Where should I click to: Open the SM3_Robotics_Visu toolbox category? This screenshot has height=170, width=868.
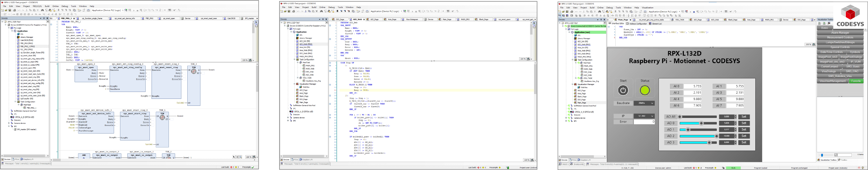[840, 76]
